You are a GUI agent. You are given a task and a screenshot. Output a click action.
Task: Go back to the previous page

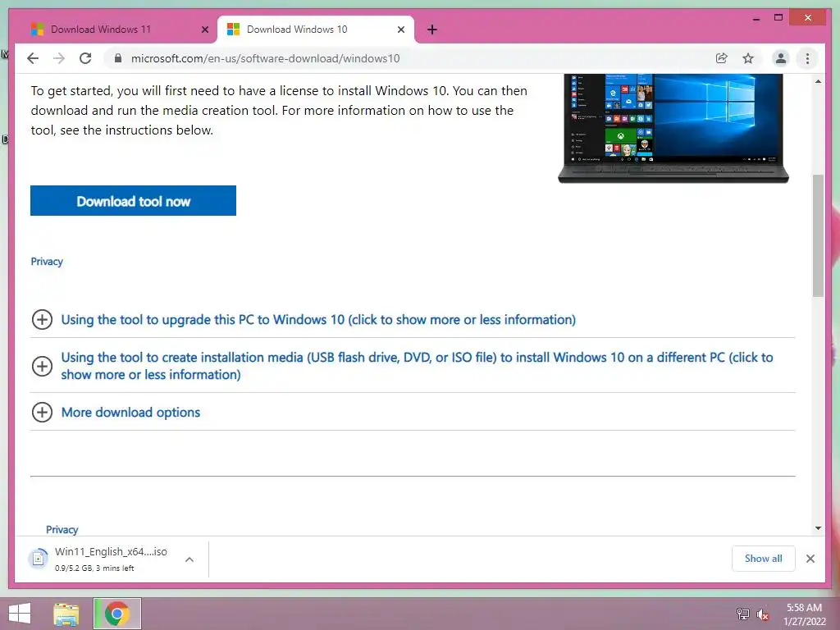click(33, 58)
